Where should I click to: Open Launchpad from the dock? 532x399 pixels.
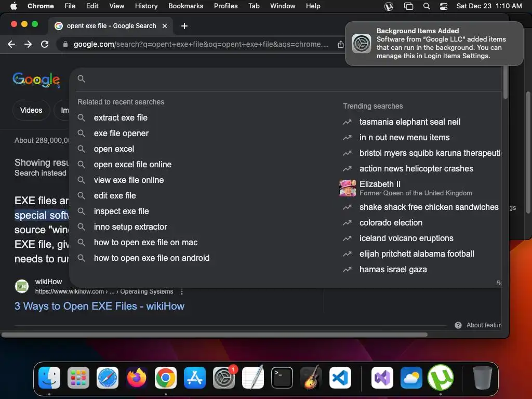point(78,378)
